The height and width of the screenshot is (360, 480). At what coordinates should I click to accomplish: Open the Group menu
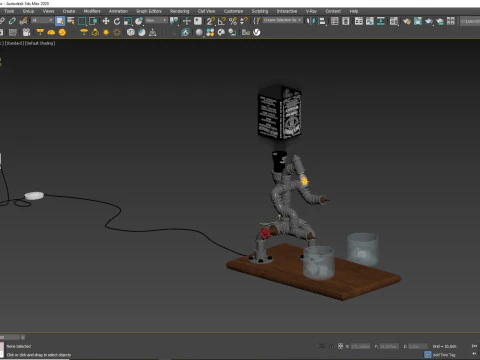point(28,11)
